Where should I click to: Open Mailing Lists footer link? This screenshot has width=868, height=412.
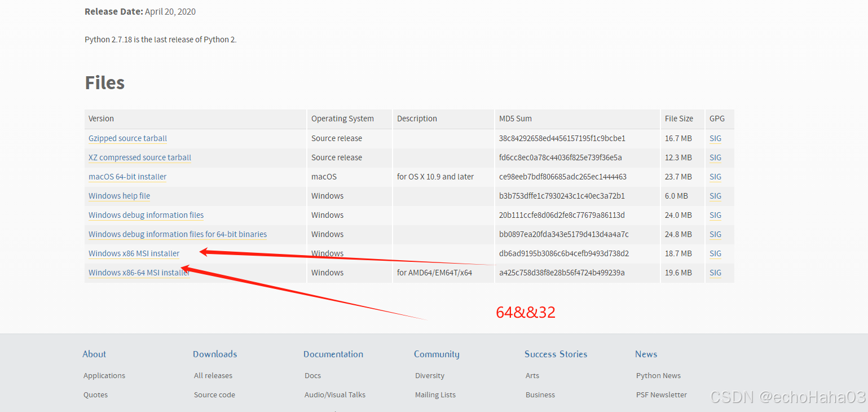click(x=435, y=395)
